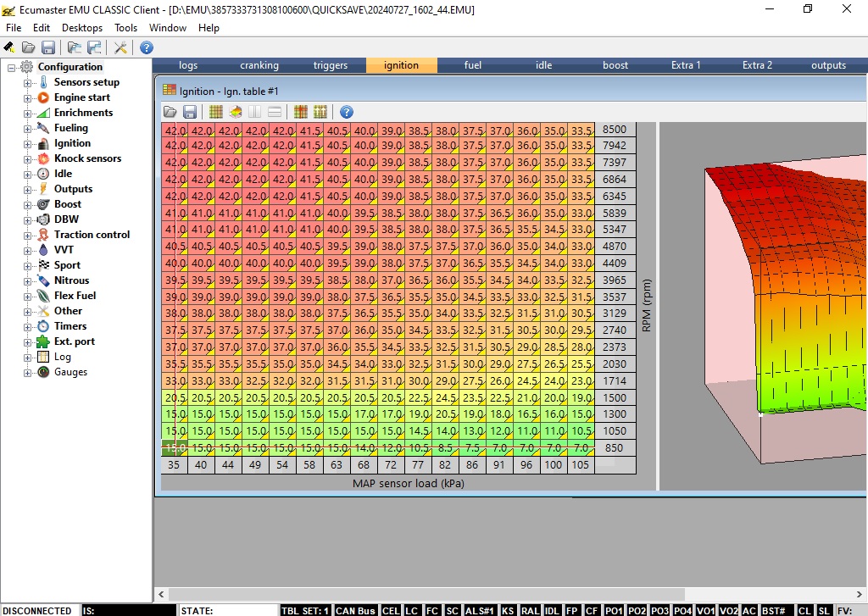Switch to the boost desktop tab
This screenshot has width=868, height=616.
tap(615, 65)
